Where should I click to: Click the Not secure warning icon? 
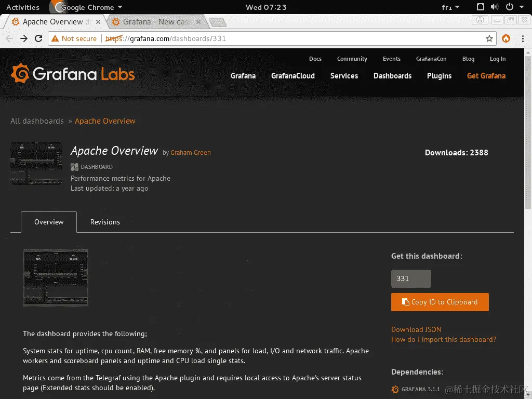tap(55, 38)
